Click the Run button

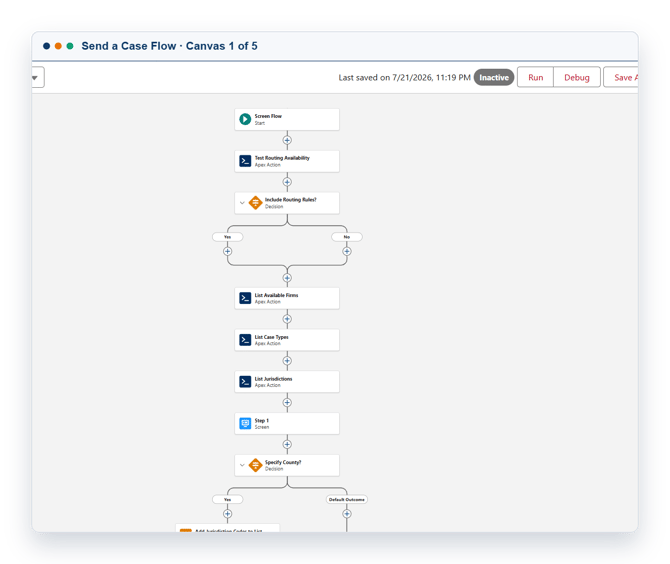tap(535, 77)
